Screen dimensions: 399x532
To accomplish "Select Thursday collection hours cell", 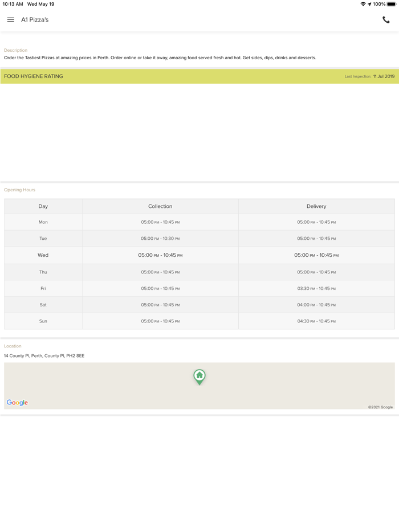I will (160, 272).
